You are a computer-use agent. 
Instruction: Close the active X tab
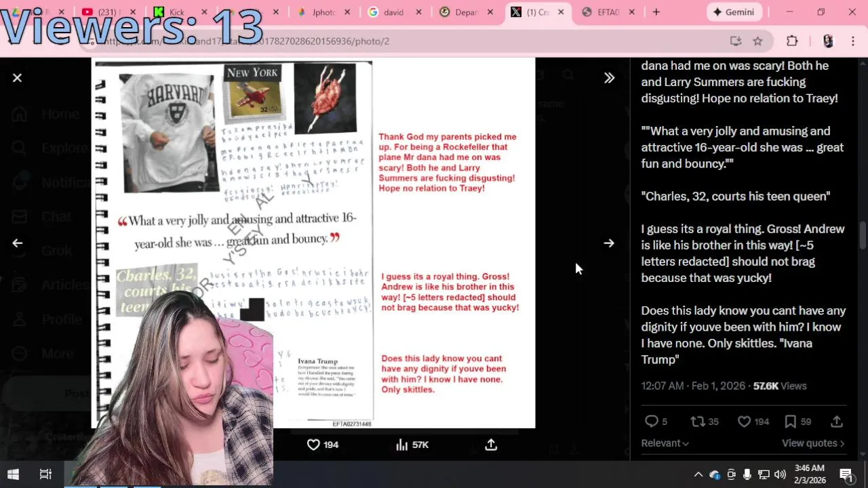[x=561, y=12]
